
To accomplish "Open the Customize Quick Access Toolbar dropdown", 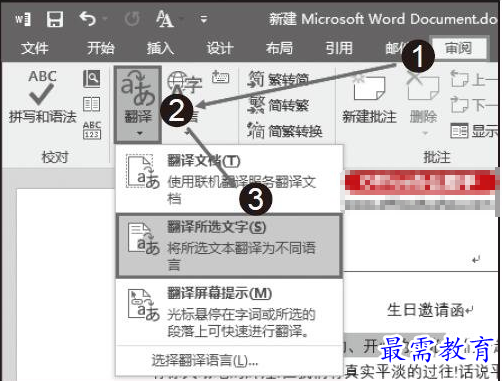I will (204, 19).
